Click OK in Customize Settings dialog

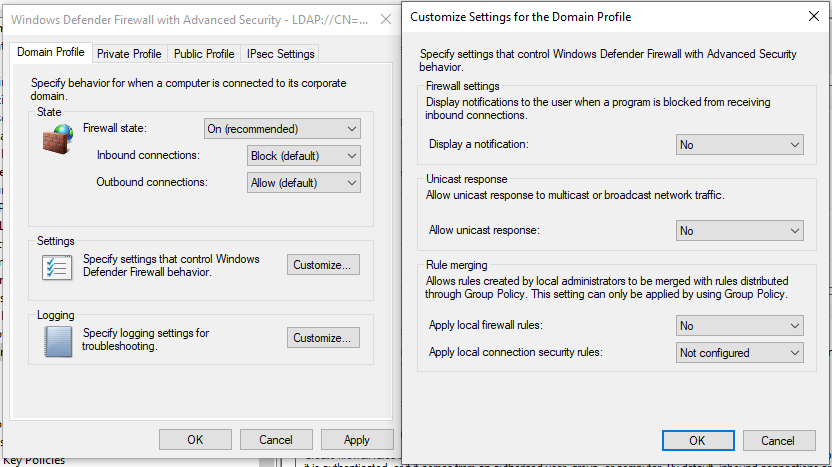(698, 440)
